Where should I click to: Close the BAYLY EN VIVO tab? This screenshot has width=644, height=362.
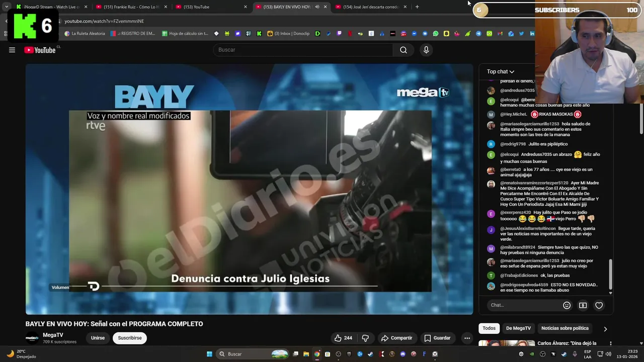326,7
